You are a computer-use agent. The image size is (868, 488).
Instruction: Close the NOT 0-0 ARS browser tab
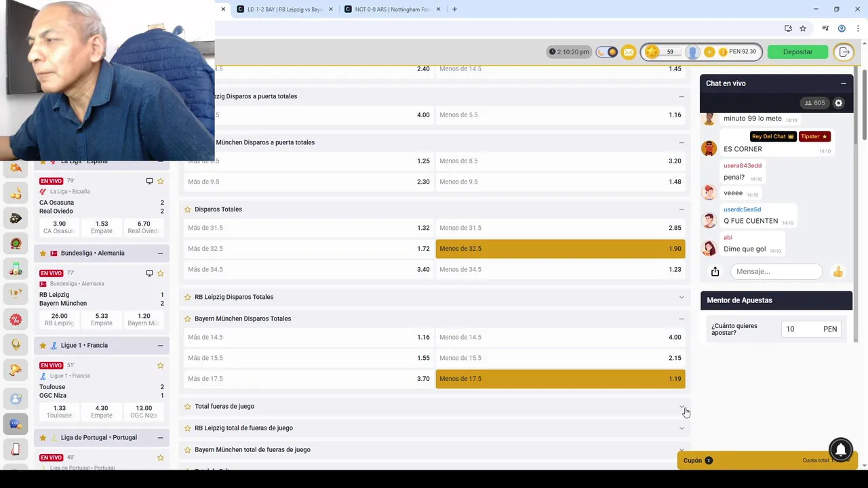pos(438,9)
